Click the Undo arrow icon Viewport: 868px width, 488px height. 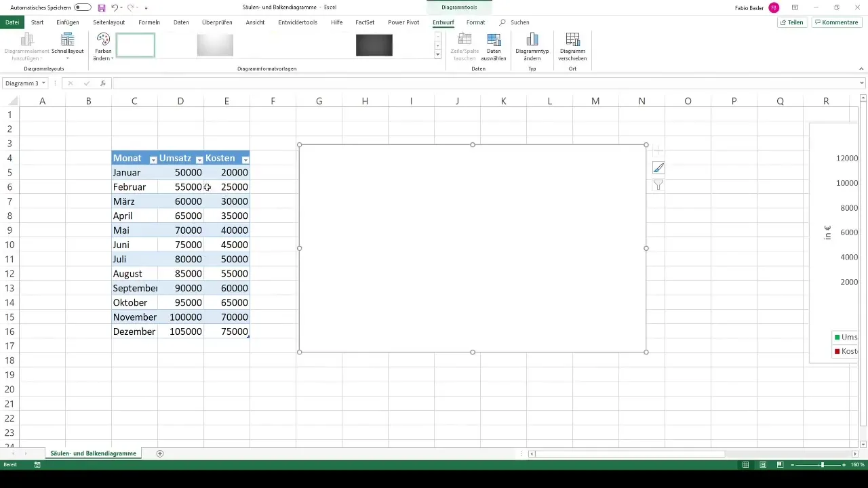pyautogui.click(x=115, y=7)
